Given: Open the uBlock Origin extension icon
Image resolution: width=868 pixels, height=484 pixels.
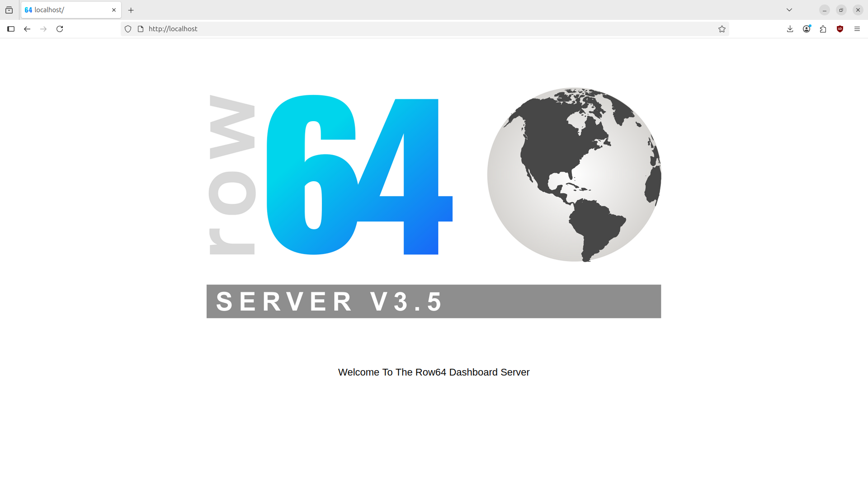Looking at the screenshot, I should (840, 29).
